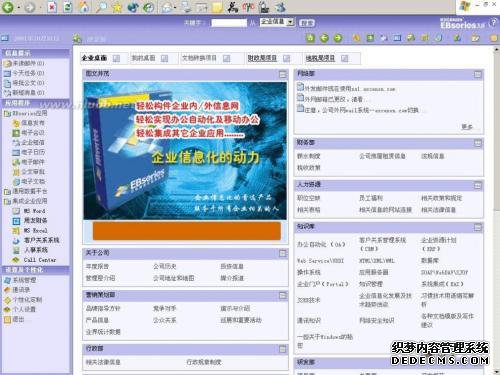Launch 公文审批 from application list

click(x=28, y=172)
